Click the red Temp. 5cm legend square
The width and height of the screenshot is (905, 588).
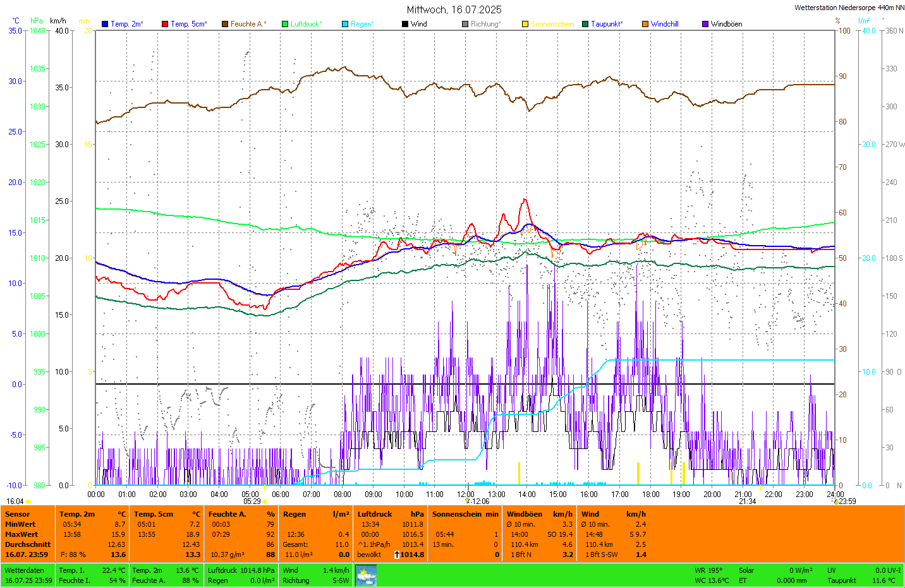point(165,24)
